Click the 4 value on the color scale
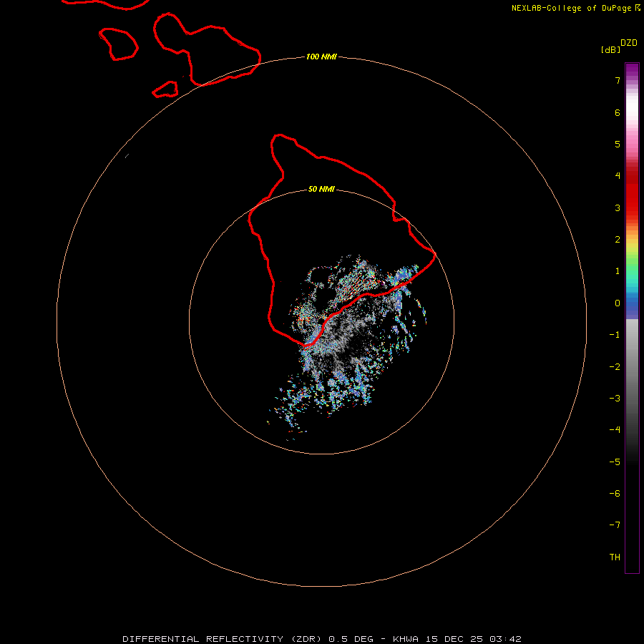 [x=618, y=176]
